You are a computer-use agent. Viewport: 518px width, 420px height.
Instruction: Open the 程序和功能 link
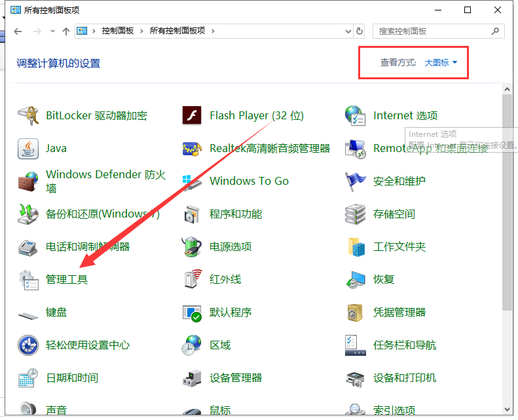point(235,214)
